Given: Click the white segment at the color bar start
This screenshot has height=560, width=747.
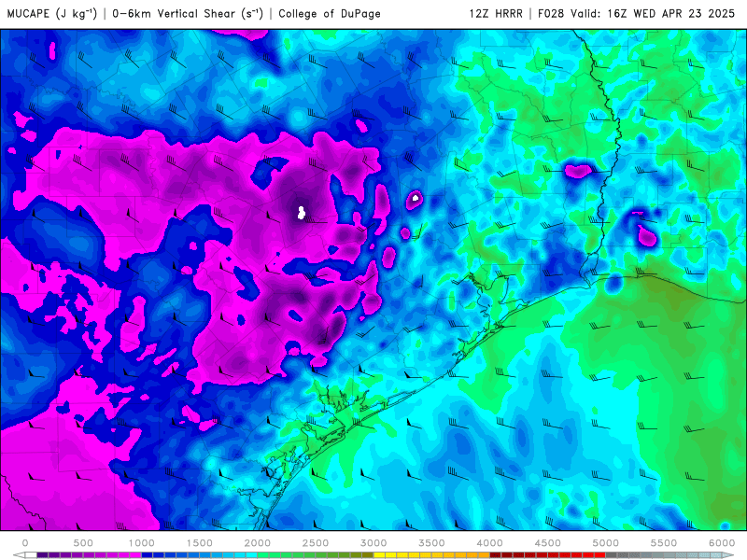Looking at the screenshot, I should 31,555.
